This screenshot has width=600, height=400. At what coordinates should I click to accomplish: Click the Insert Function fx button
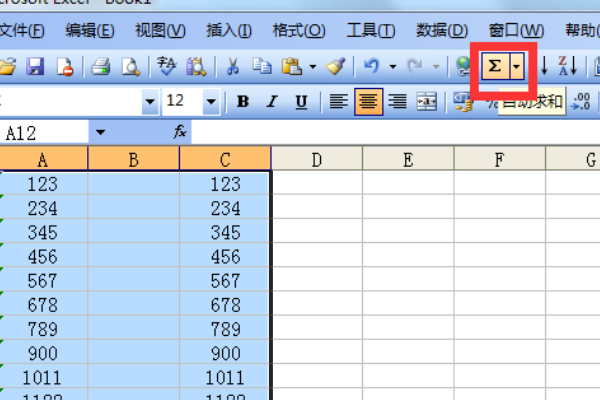point(179,132)
